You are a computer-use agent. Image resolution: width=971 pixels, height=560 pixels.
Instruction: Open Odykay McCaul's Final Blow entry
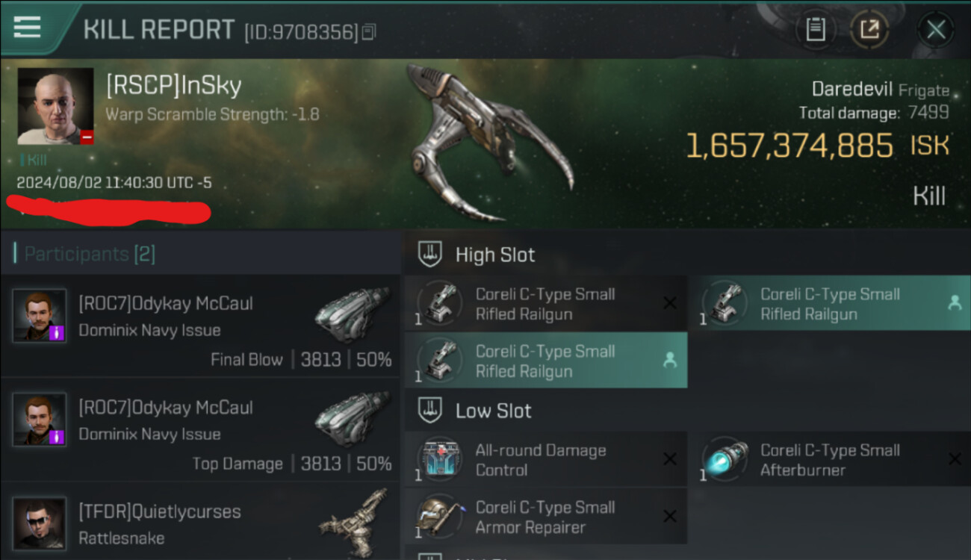(201, 326)
